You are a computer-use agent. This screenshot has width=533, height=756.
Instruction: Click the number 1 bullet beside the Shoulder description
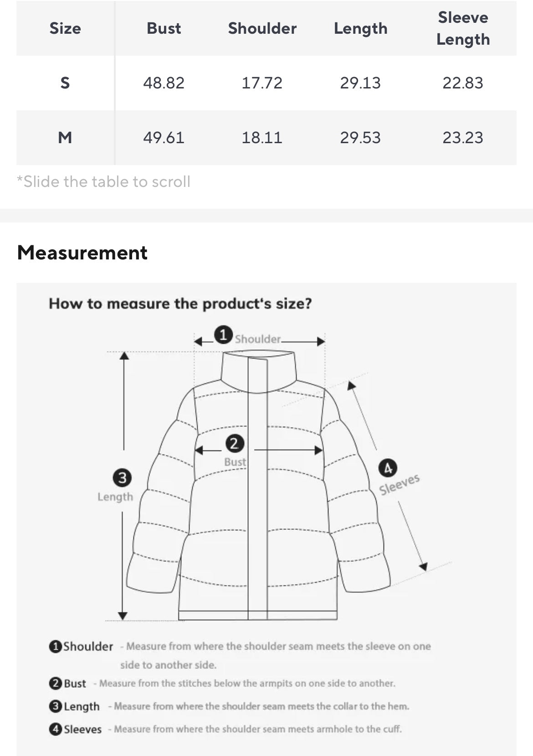pos(56,646)
